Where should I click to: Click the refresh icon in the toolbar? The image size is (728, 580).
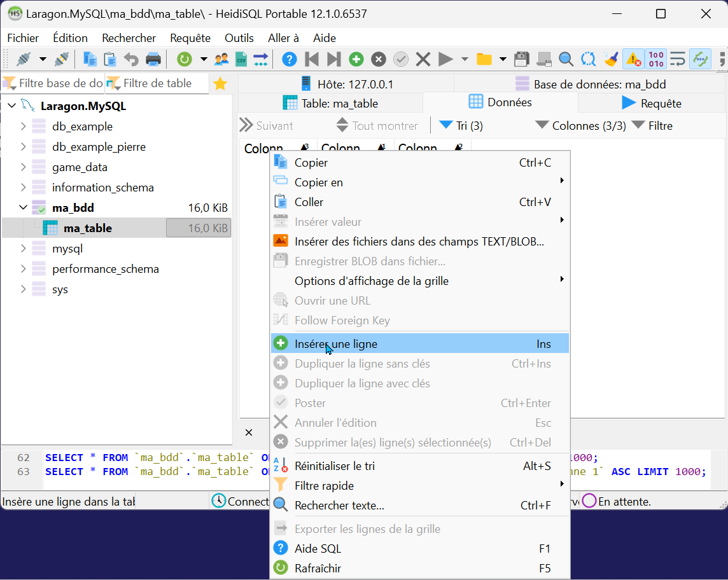185,59
